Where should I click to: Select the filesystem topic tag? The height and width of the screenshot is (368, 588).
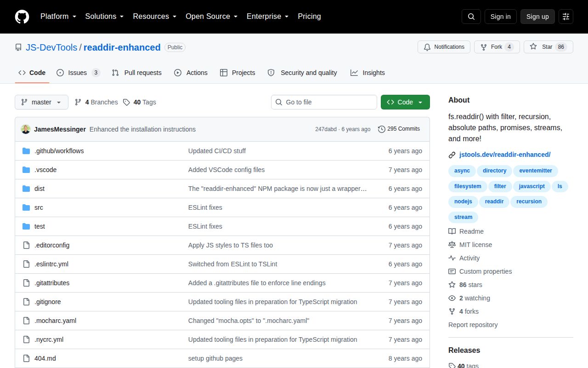click(x=468, y=186)
